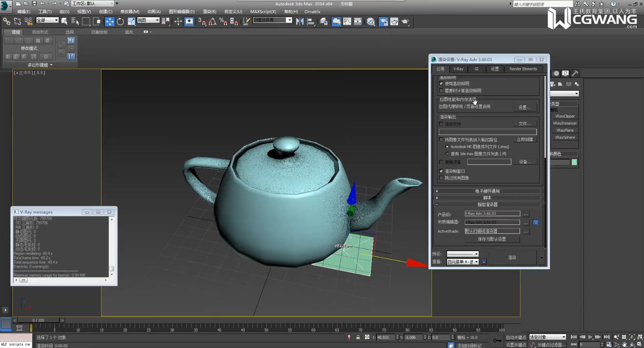
Task: Click the green object color swatch
Action: [574, 162]
